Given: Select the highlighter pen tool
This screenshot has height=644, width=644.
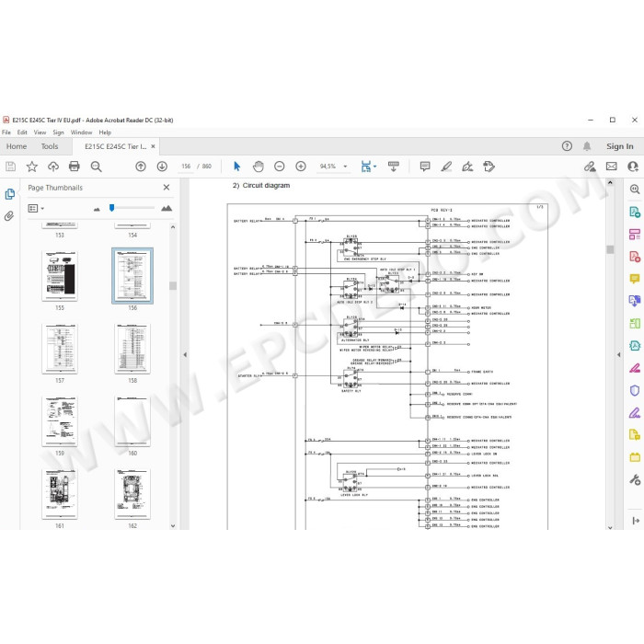Looking at the screenshot, I should click(x=446, y=167).
